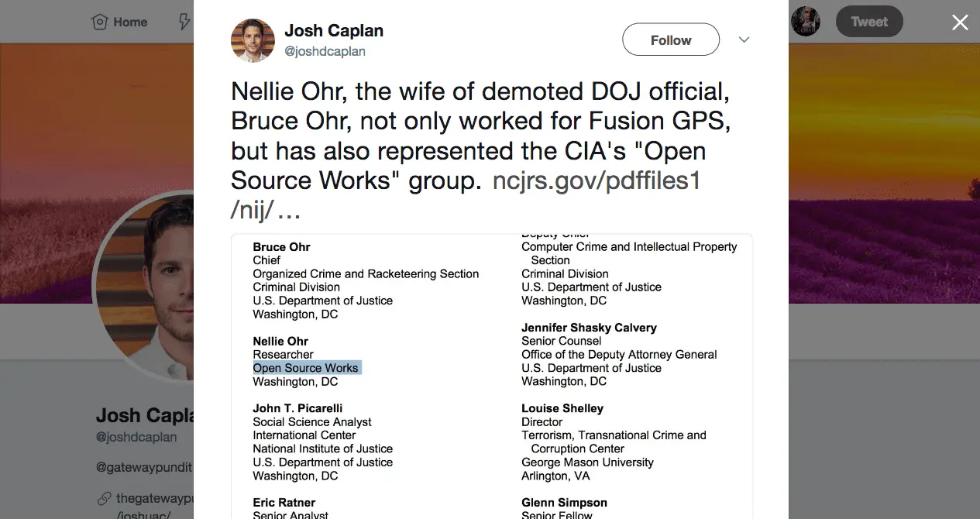Click @joshdcaplan handle in profile sidebar
The height and width of the screenshot is (519, 980).
click(136, 437)
